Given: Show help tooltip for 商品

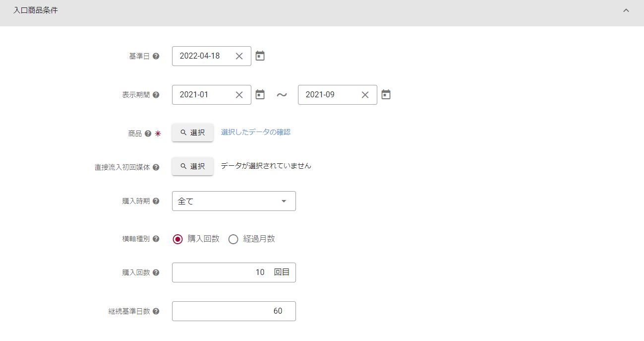Looking at the screenshot, I should (x=148, y=134).
